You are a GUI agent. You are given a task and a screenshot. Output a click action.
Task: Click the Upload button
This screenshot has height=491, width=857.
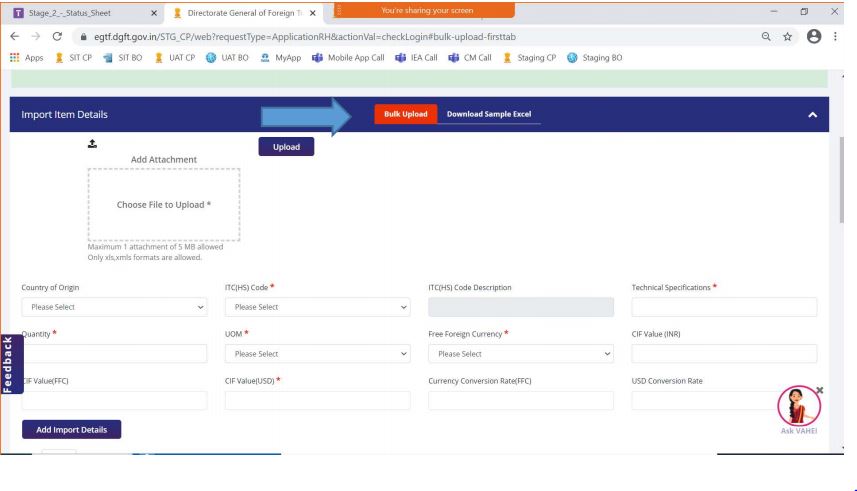pos(286,147)
